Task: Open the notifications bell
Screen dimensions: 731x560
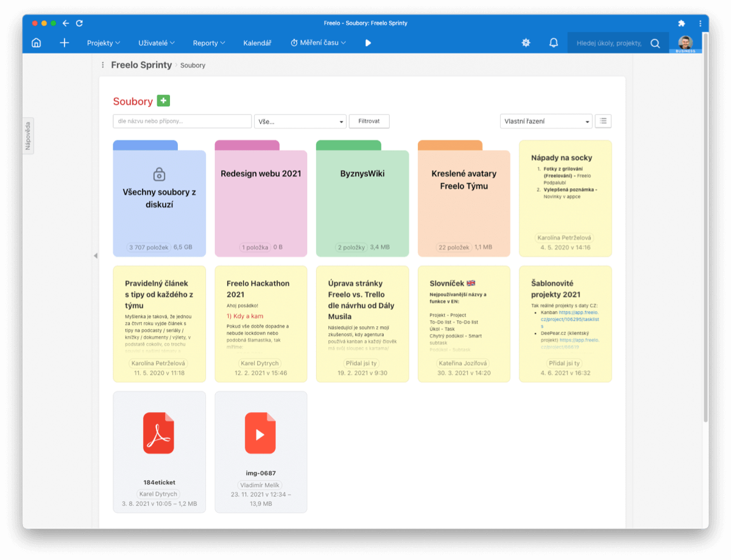Action: click(x=554, y=43)
